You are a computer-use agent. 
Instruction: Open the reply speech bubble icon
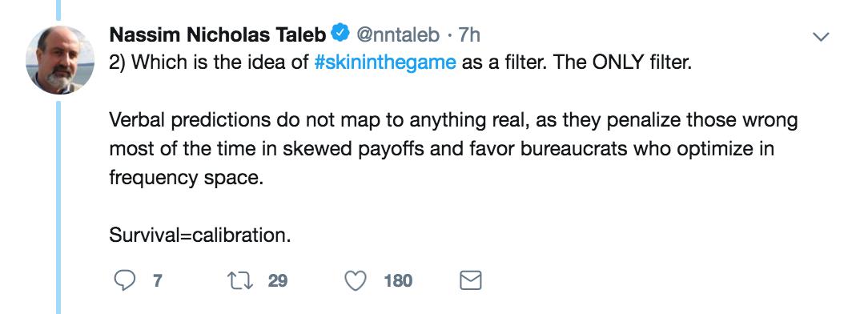125,281
